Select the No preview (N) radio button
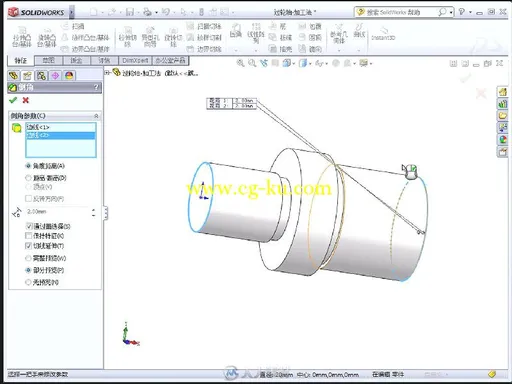The height and width of the screenshot is (384, 512). (28, 282)
